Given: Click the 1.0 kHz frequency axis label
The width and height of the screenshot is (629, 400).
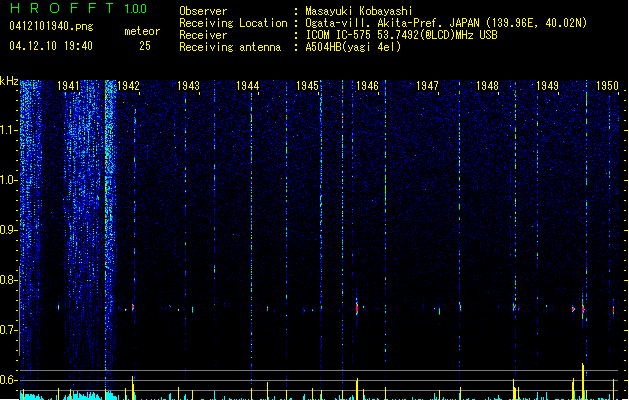Looking at the screenshot, I should click(9, 180).
